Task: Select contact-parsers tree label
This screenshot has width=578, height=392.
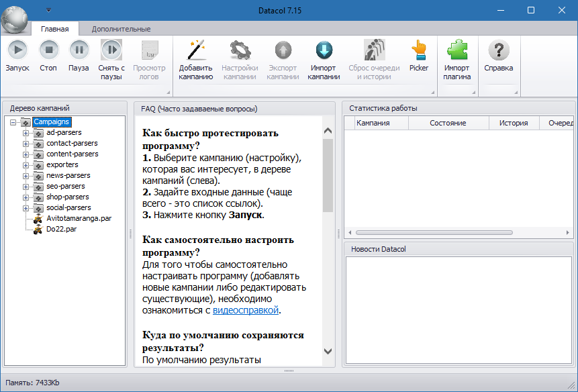Action: pyautogui.click(x=72, y=143)
